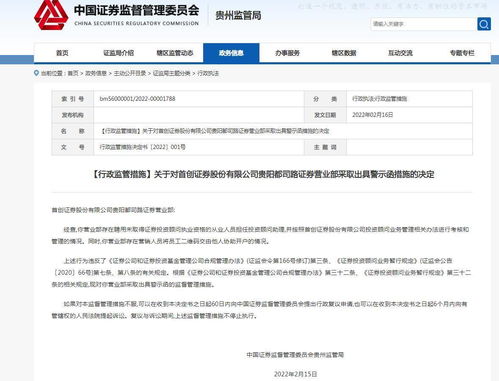Click the addressee line 首创证券股份有限公司贵阳都司路证券营业部:
499x381 pixels.
[x=113, y=210]
